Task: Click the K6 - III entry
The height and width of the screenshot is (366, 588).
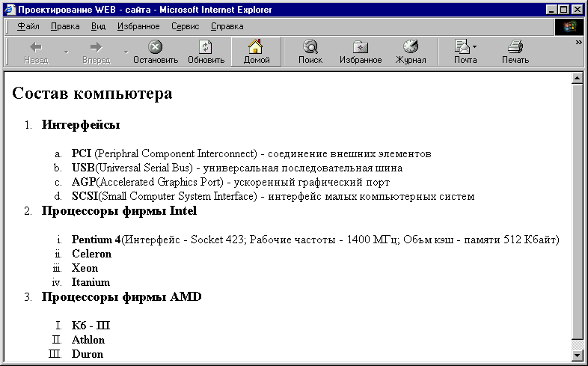Action: click(91, 326)
